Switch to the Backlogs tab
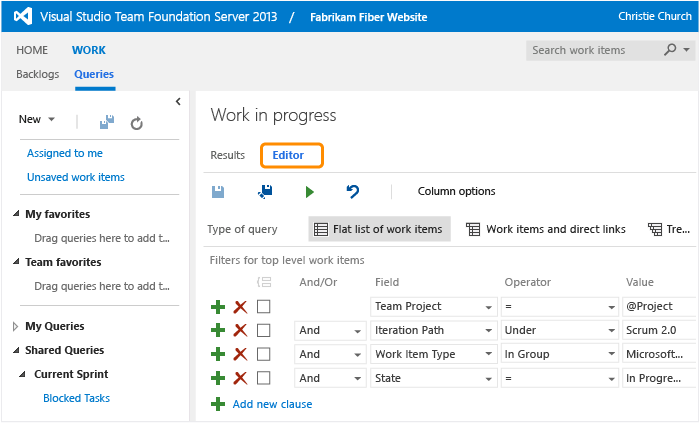Image resolution: width=700 pixels, height=423 pixels. tap(38, 74)
